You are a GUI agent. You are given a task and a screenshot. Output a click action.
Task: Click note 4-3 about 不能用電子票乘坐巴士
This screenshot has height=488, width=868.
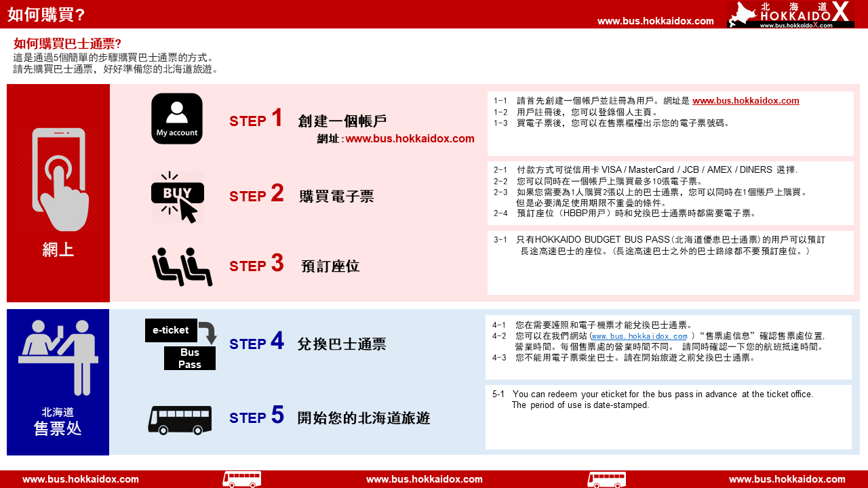tap(624, 357)
